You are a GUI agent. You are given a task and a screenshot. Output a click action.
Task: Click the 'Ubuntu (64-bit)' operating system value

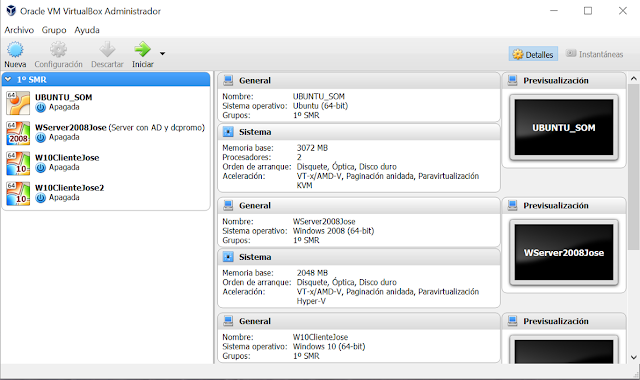320,106
